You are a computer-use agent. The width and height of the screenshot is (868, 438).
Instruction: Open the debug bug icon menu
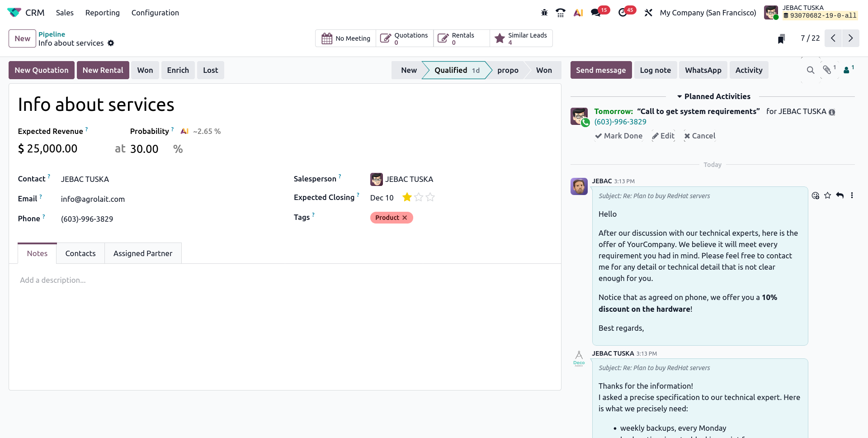point(544,13)
